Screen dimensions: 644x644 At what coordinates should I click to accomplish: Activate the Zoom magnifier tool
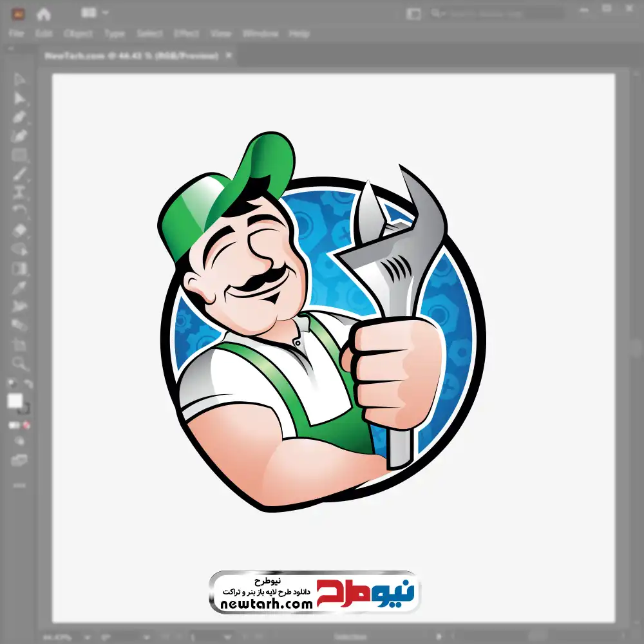[x=19, y=363]
